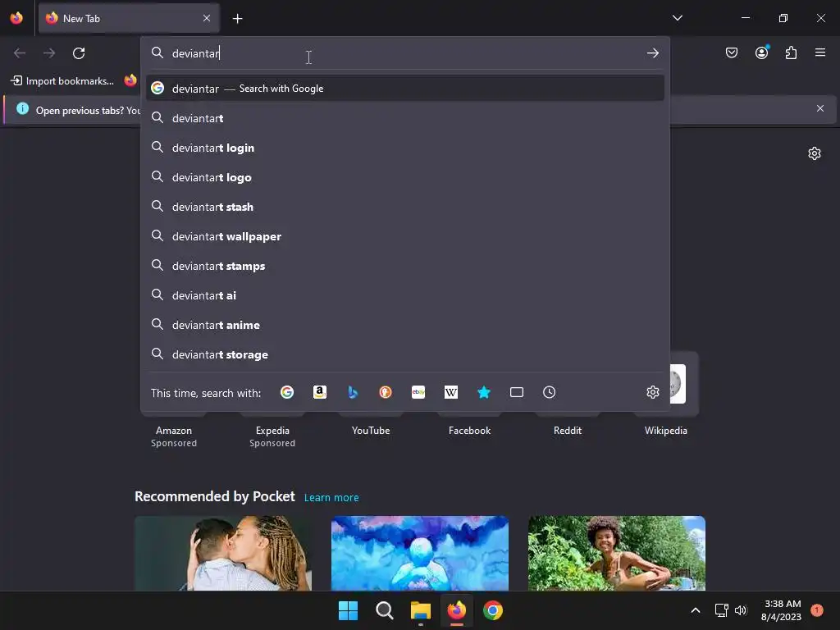Reload the page with the refresh icon

click(x=79, y=53)
